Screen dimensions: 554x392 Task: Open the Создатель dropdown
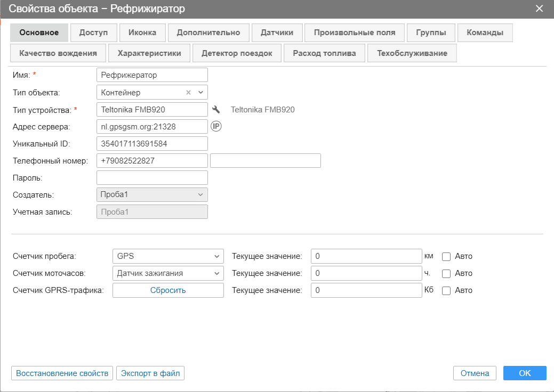(x=152, y=195)
